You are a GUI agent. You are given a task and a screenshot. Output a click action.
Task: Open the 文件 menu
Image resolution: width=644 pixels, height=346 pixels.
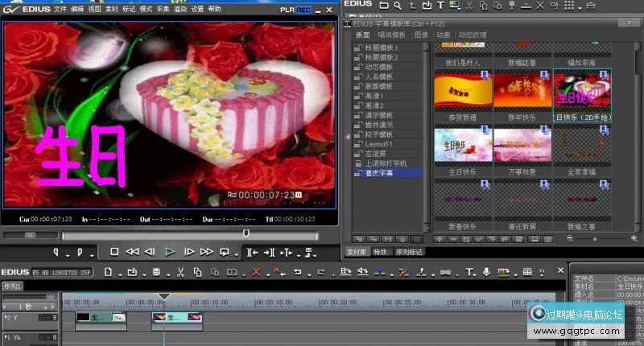(x=60, y=9)
